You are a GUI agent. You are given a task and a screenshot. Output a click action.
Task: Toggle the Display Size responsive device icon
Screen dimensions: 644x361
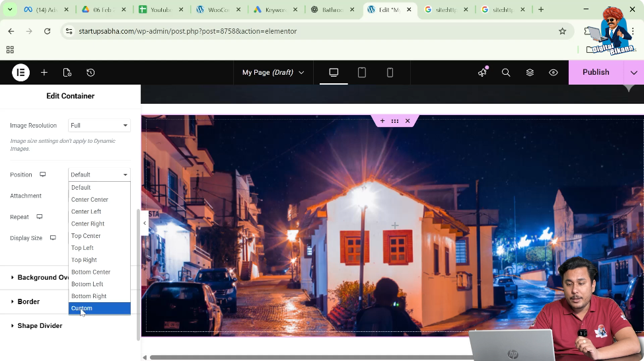pyautogui.click(x=53, y=238)
